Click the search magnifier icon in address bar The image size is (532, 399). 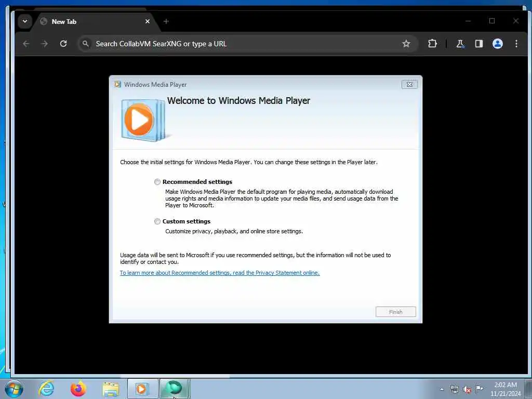pyautogui.click(x=86, y=44)
